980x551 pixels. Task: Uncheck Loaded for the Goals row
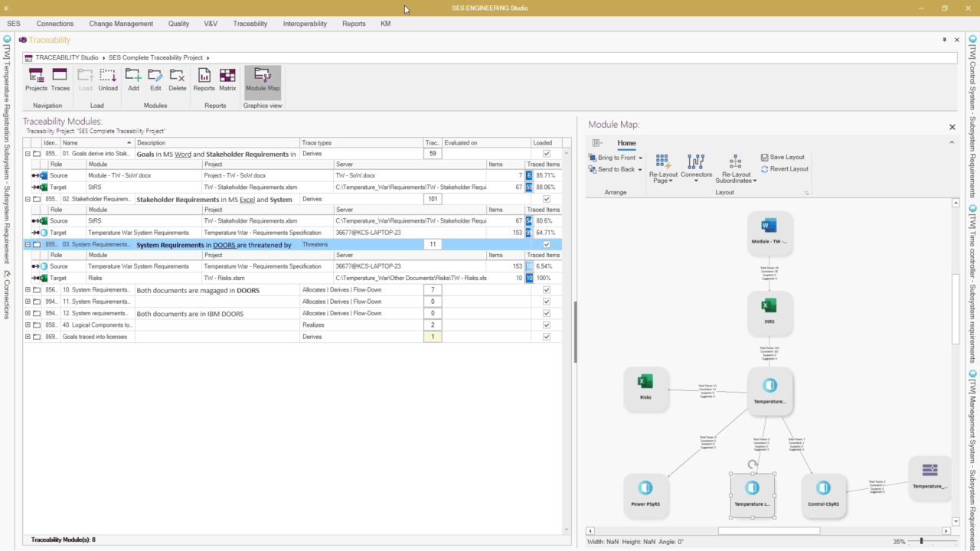546,153
